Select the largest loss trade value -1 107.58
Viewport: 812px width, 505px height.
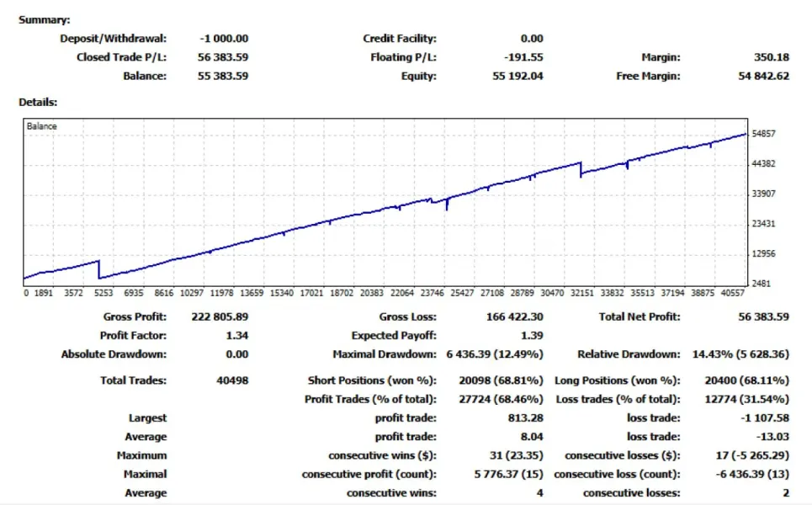click(x=764, y=418)
